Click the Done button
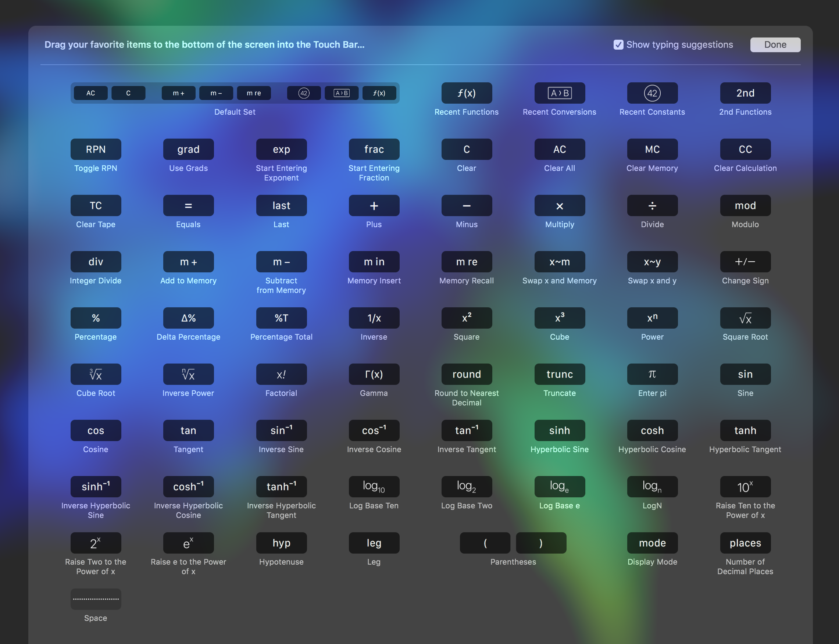 [x=775, y=44]
